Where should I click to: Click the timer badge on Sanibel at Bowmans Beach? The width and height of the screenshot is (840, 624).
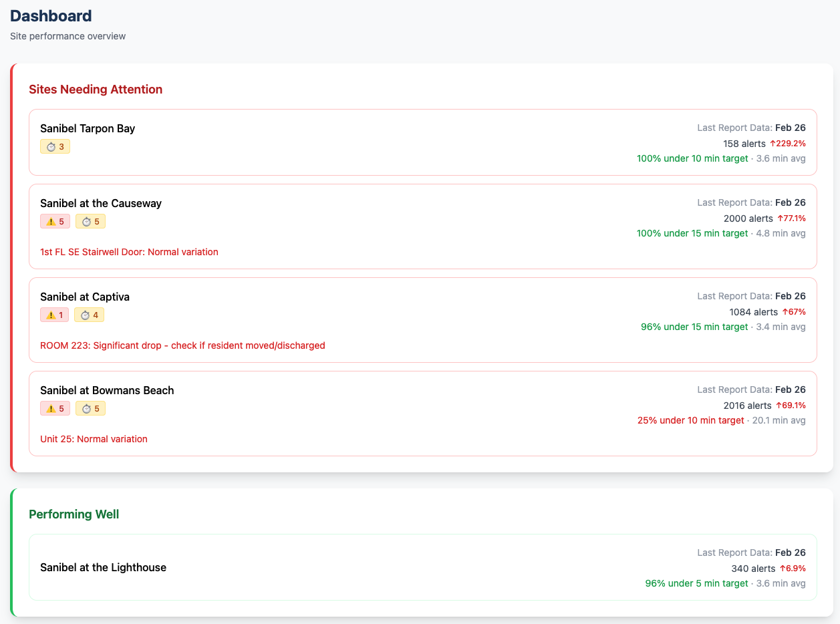point(90,408)
